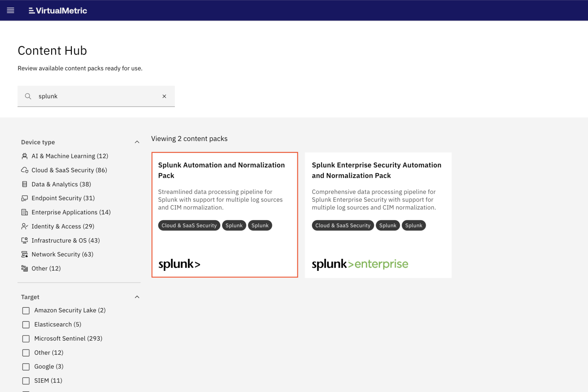The width and height of the screenshot is (588, 392).
Task: Filter by Other (12) device type
Action: click(x=46, y=268)
